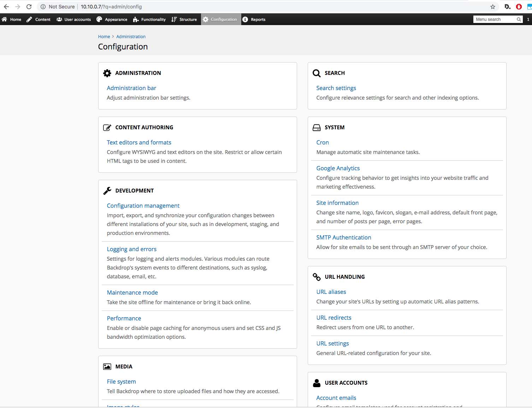
Task: Click the CONTENT AUTHORING section title
Action: tap(144, 128)
